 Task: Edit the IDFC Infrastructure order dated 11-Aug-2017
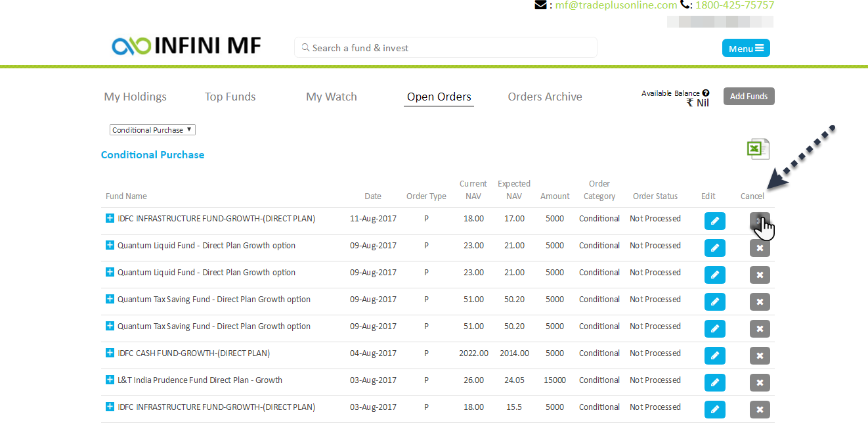[715, 221]
